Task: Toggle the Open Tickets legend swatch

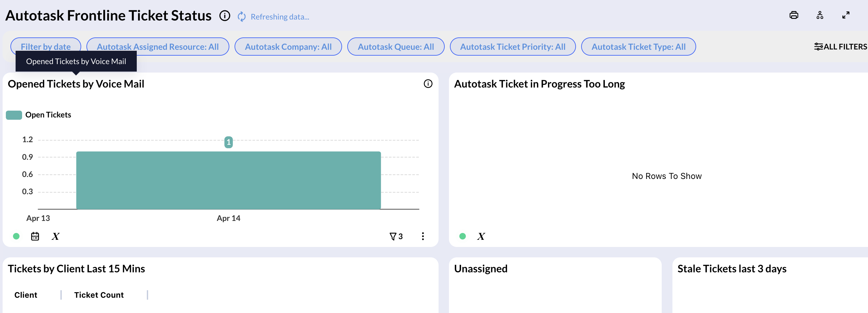Action: [14, 115]
